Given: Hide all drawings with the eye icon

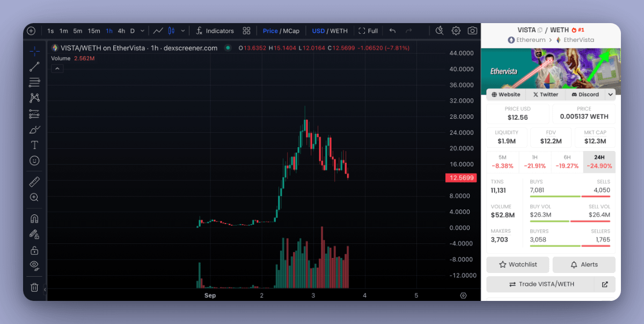Looking at the screenshot, I should pyautogui.click(x=34, y=265).
